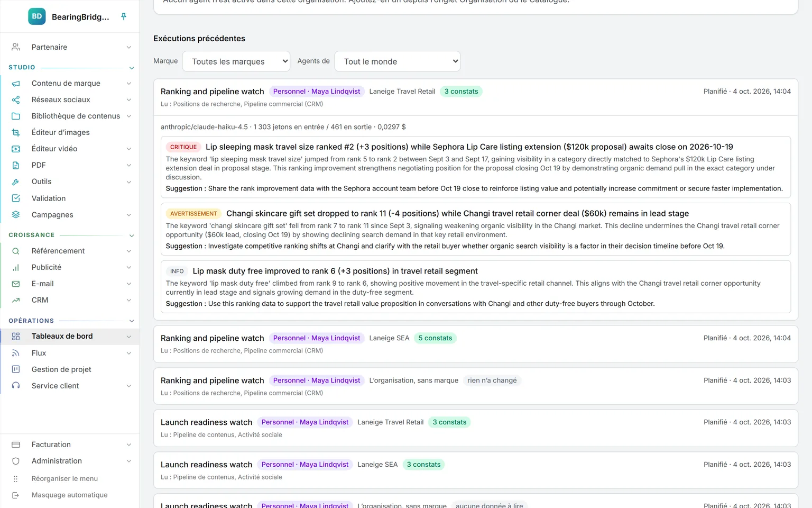
Task: Click the magnifier icon for Référencement
Action: 16,251
